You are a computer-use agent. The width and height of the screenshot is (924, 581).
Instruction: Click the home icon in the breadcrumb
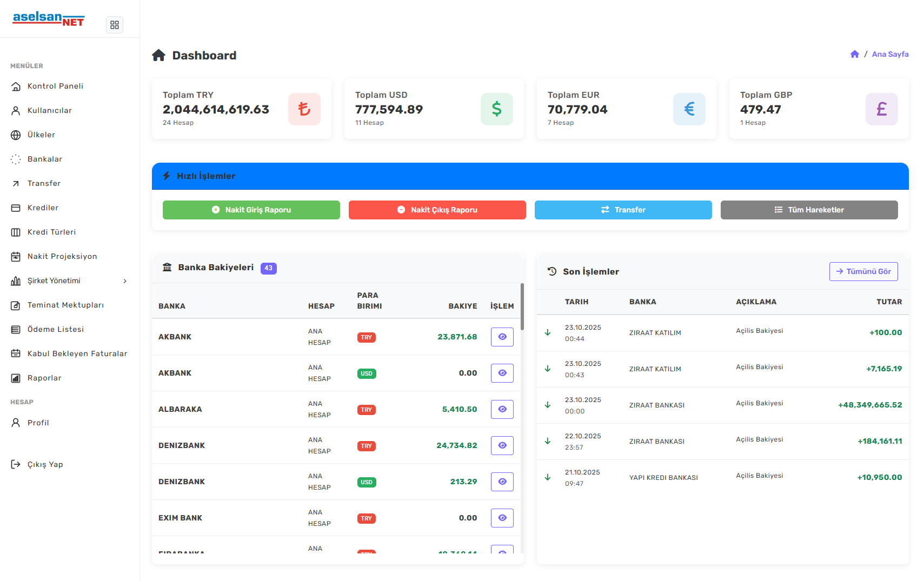[855, 54]
